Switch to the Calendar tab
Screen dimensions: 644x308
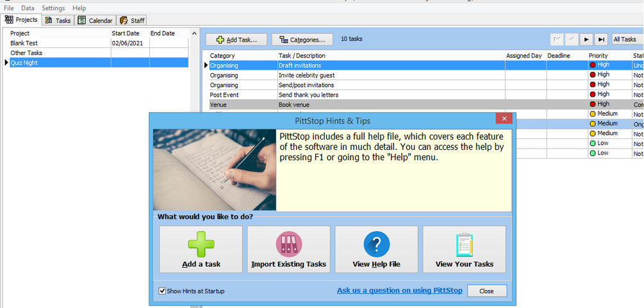(x=95, y=20)
